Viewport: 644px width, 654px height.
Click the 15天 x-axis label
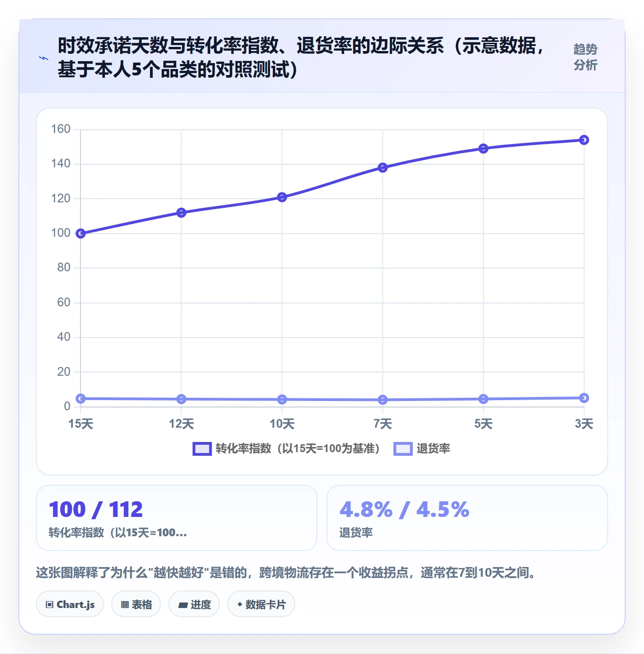click(x=80, y=424)
